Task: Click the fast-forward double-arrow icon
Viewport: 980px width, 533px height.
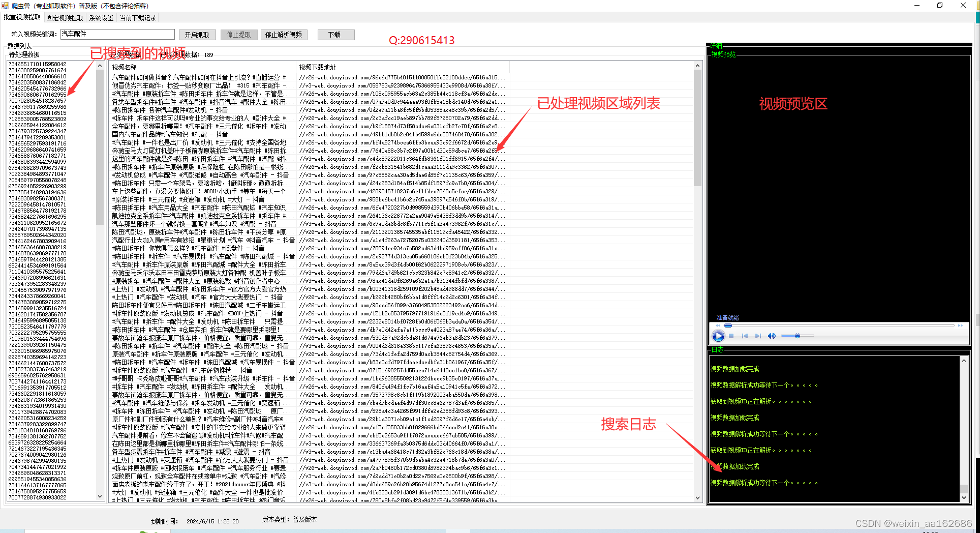Action: (960, 325)
